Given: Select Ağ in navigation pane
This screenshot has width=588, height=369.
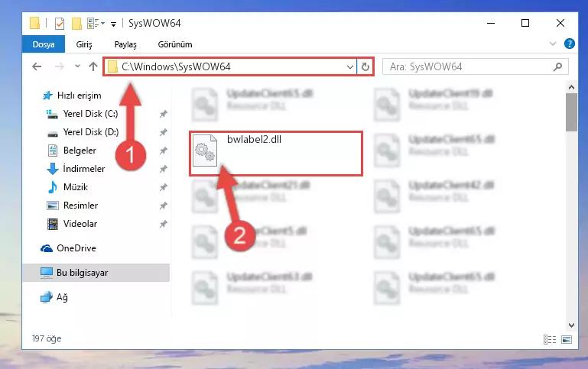Looking at the screenshot, I should [62, 297].
